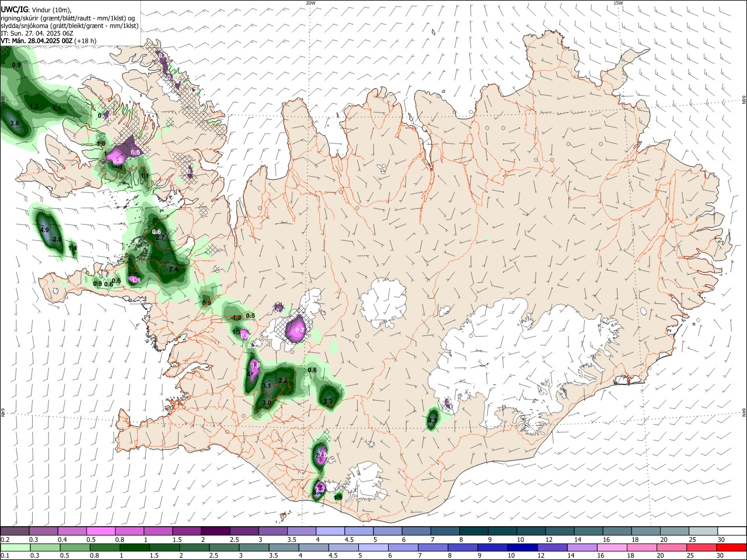The image size is (747, 560).
Task: Click the darkest purple swatch labeled 2 in upper legend
Action: (215, 531)
